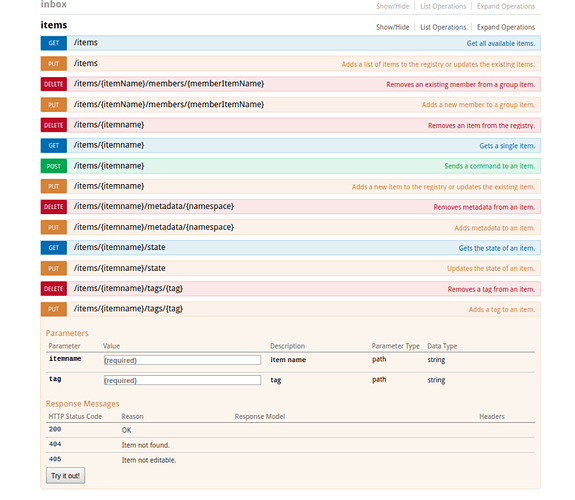Select Expand Operations for items

(506, 27)
